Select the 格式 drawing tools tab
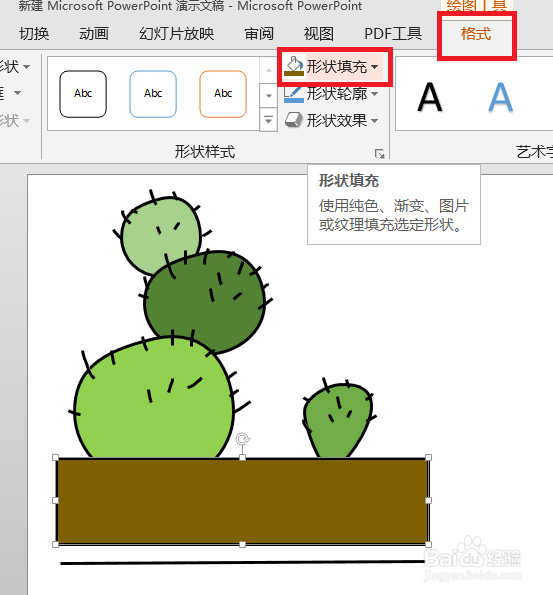Image resolution: width=553 pixels, height=595 pixels. point(476,34)
